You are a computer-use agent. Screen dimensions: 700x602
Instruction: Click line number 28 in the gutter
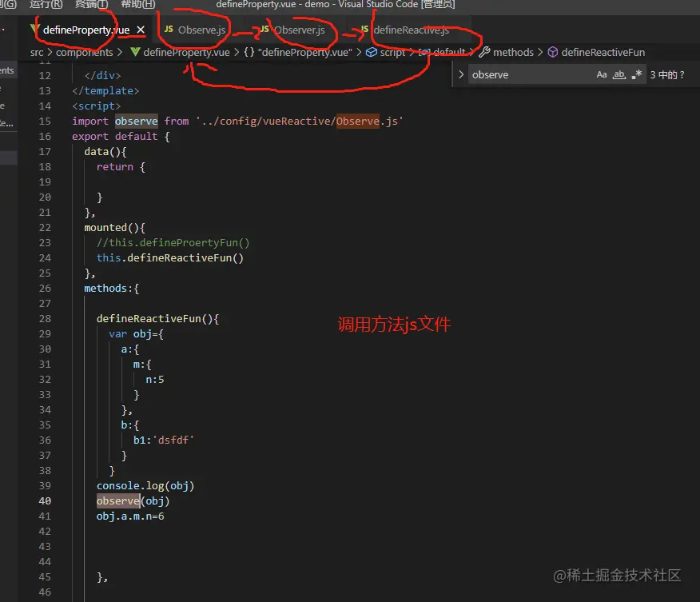pos(45,318)
